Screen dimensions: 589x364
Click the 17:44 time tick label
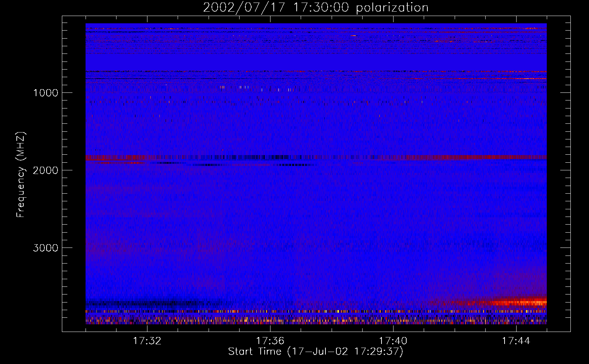516,341
